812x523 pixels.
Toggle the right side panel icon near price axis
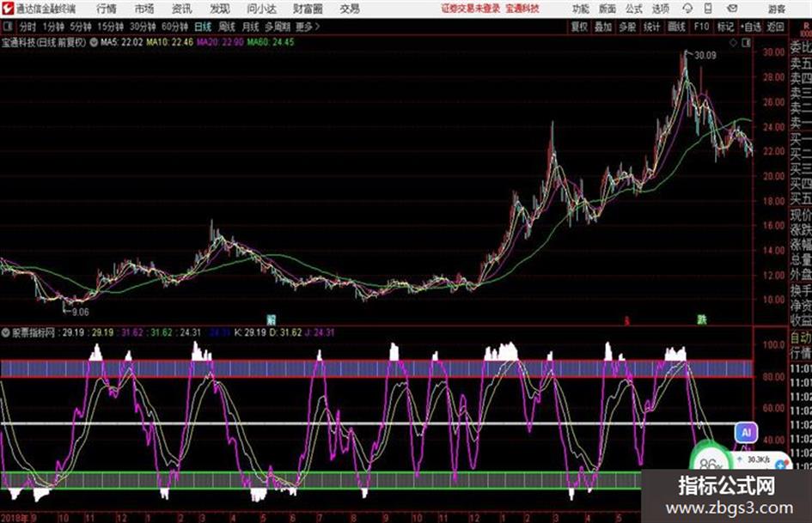tap(746, 43)
